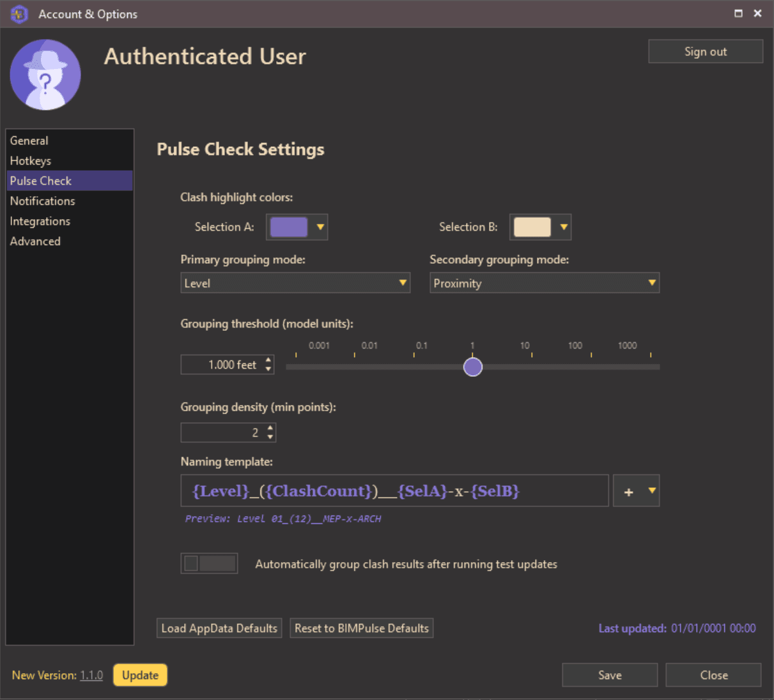774x700 pixels.
Task: Click the BIMPulse app logo in title bar
Action: 19,14
